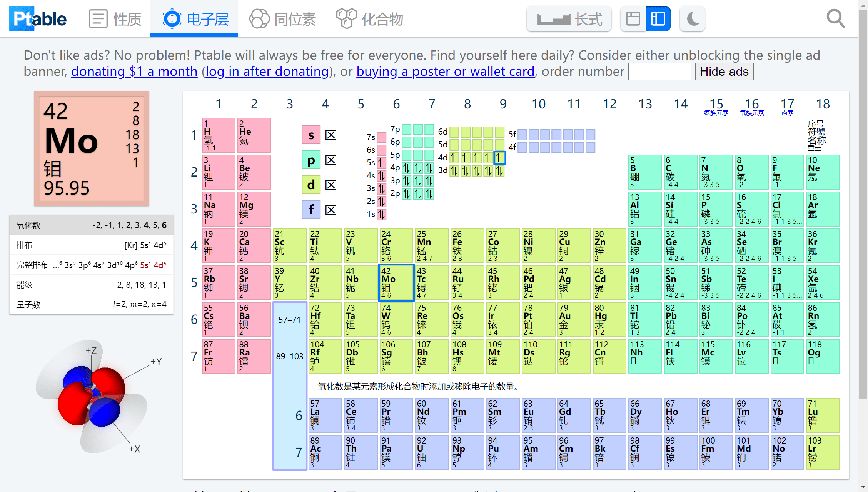
Task: Click the Ptable logo
Action: [x=37, y=18]
